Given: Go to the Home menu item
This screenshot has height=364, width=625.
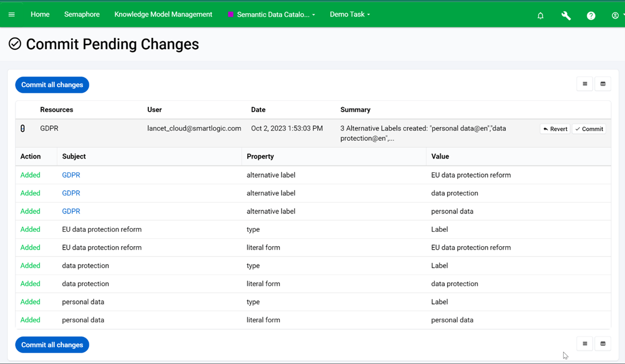Looking at the screenshot, I should coord(40,14).
